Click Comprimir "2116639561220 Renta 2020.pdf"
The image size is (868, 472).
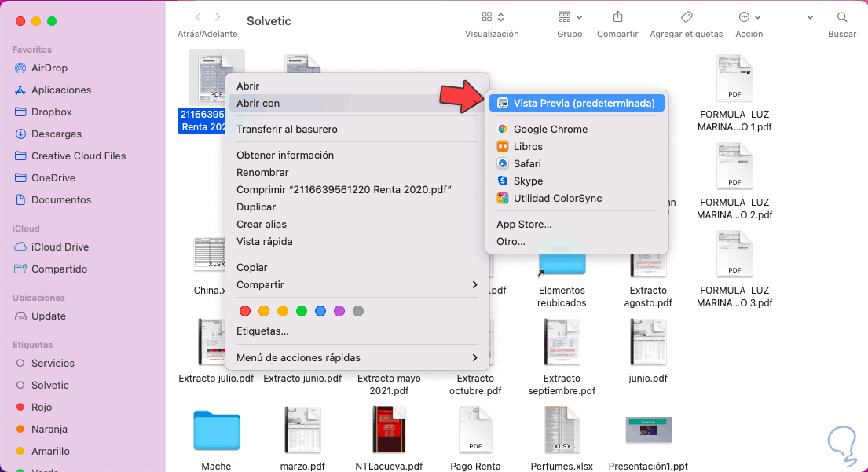click(357, 189)
